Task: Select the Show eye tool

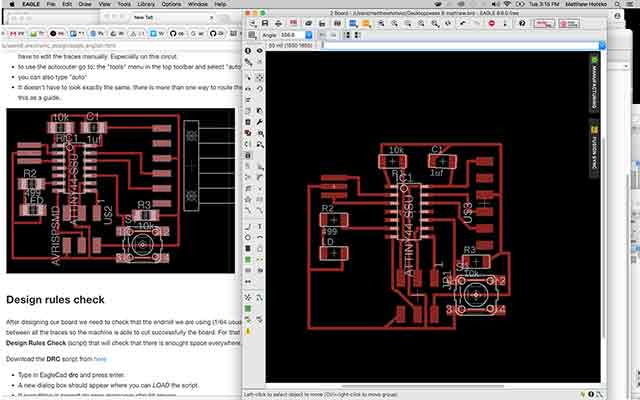Action: pyautogui.click(x=260, y=51)
